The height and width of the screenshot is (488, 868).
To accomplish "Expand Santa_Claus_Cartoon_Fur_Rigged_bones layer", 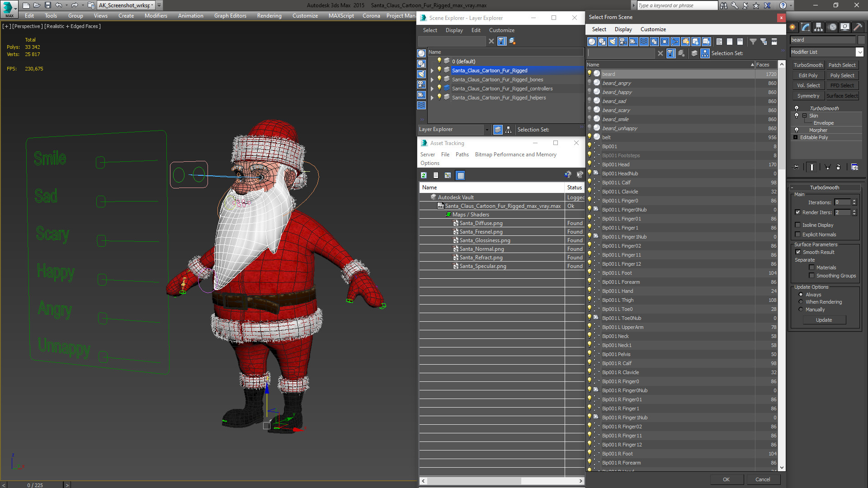I will click(431, 79).
